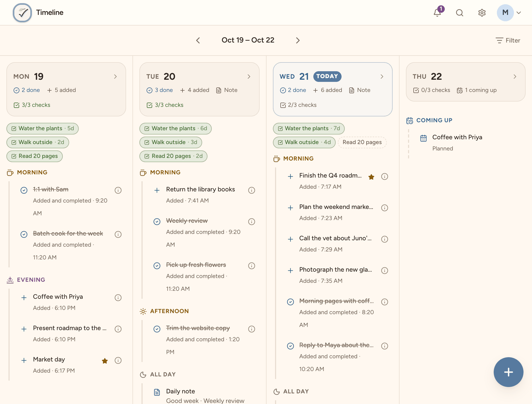Click the M profile avatar
The height and width of the screenshot is (404, 532).
pyautogui.click(x=505, y=12)
